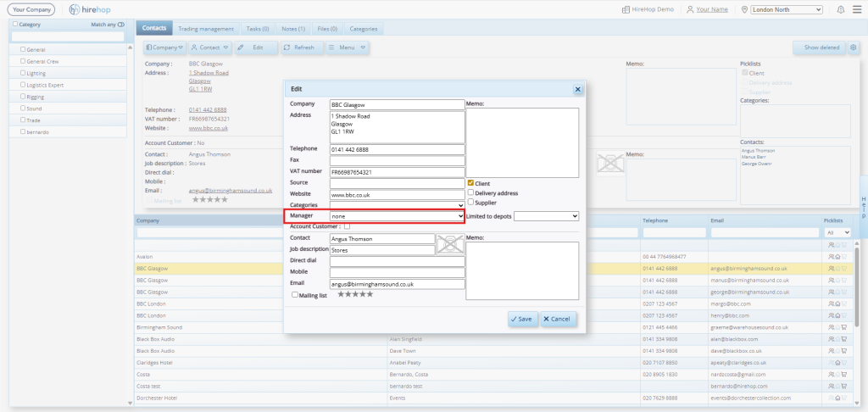Tick the bernardo category checkbox
This screenshot has height=412, width=868.
pyautogui.click(x=23, y=131)
